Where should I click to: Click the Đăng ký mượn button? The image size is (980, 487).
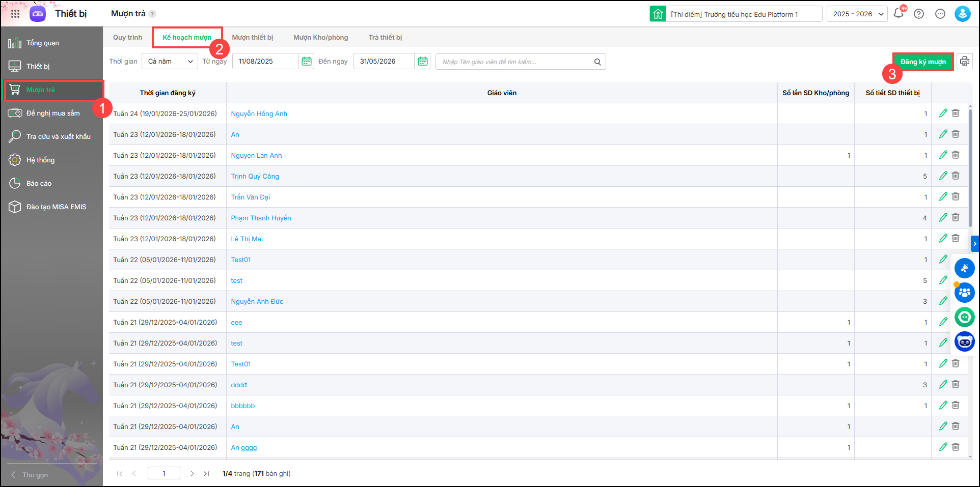[x=922, y=62]
